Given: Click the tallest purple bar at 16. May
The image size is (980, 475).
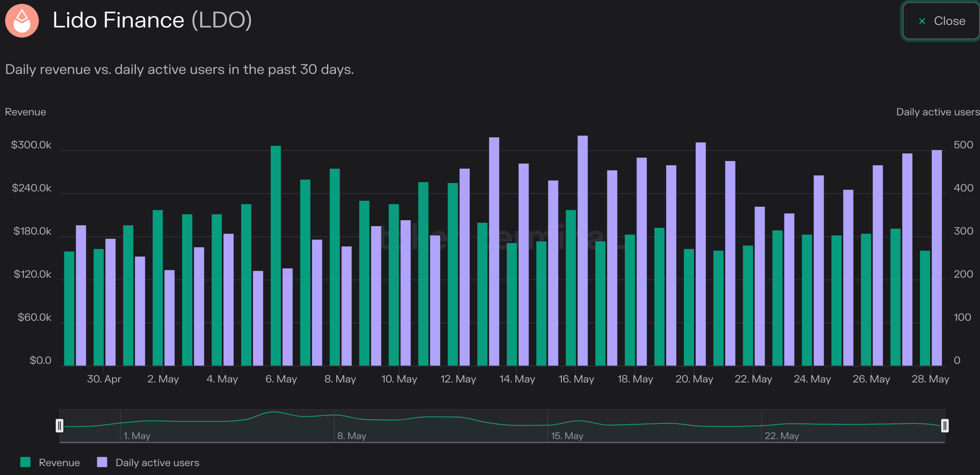Looking at the screenshot, I should [583, 251].
